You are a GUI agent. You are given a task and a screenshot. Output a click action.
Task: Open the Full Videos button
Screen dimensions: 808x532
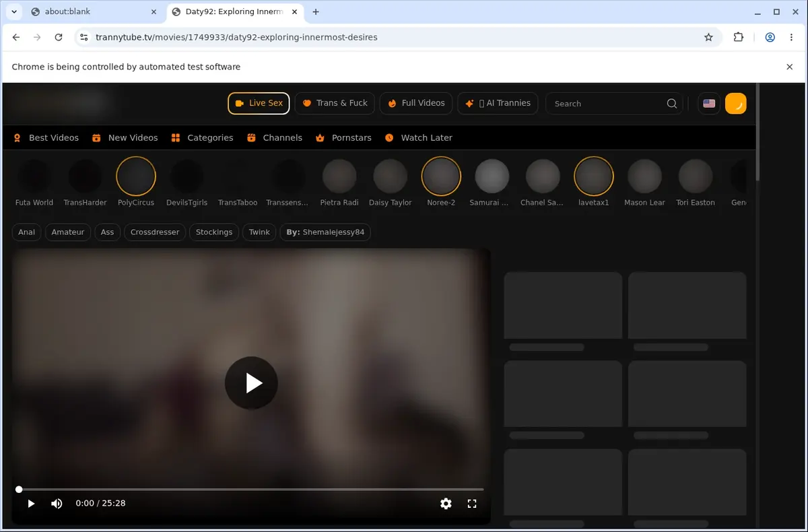pyautogui.click(x=416, y=103)
